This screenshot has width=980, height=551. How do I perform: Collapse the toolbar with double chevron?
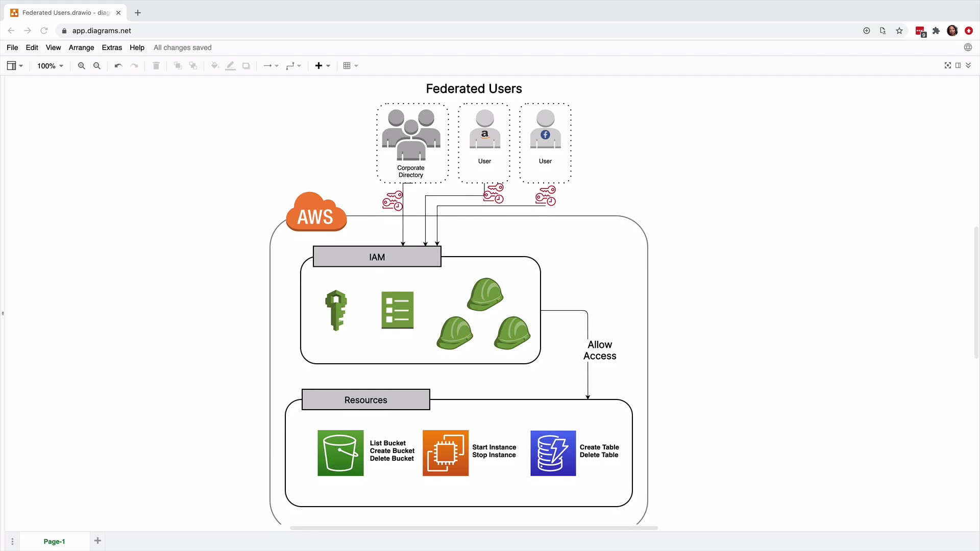point(968,65)
